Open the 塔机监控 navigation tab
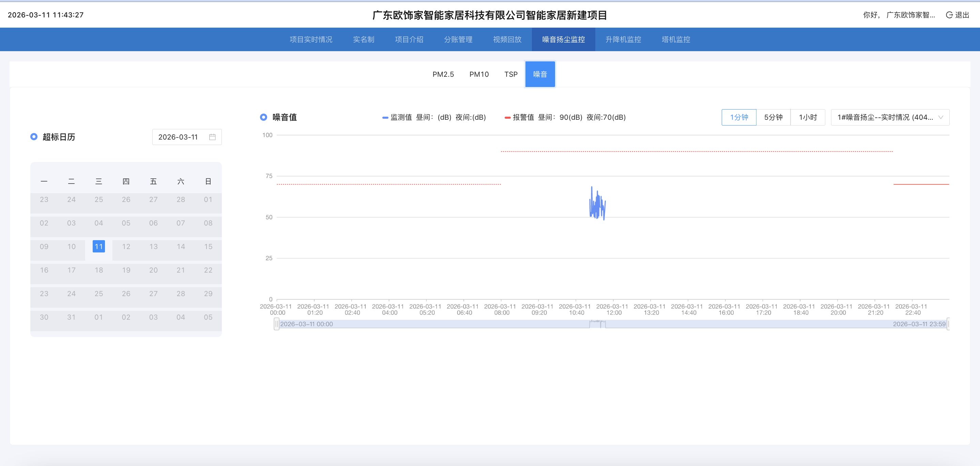Screen dimensions: 980x466 pos(676,39)
